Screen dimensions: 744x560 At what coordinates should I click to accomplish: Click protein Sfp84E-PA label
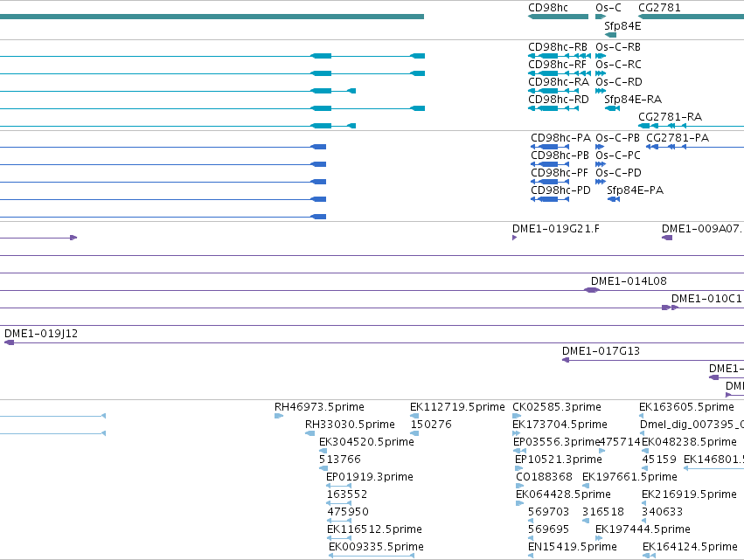[636, 190]
